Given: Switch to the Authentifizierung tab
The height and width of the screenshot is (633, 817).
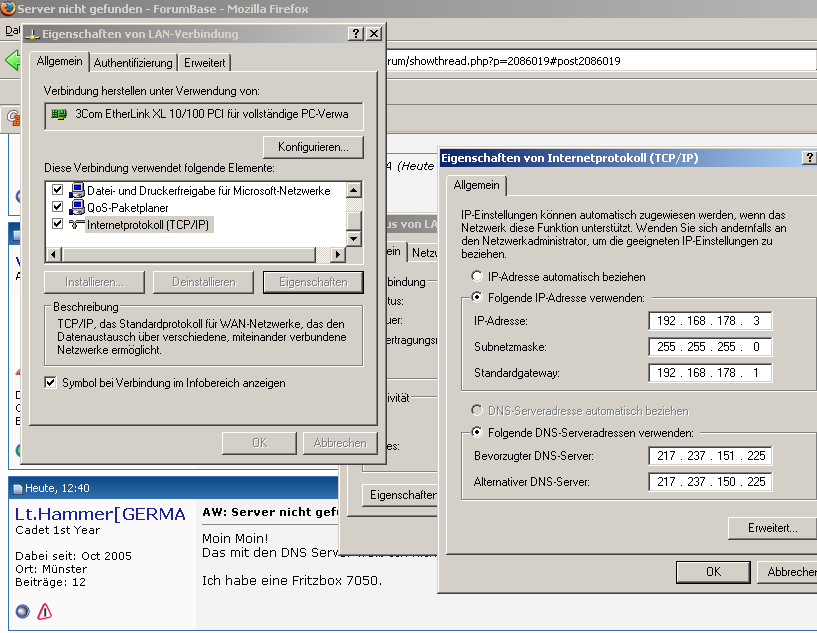Looking at the screenshot, I should (x=133, y=63).
